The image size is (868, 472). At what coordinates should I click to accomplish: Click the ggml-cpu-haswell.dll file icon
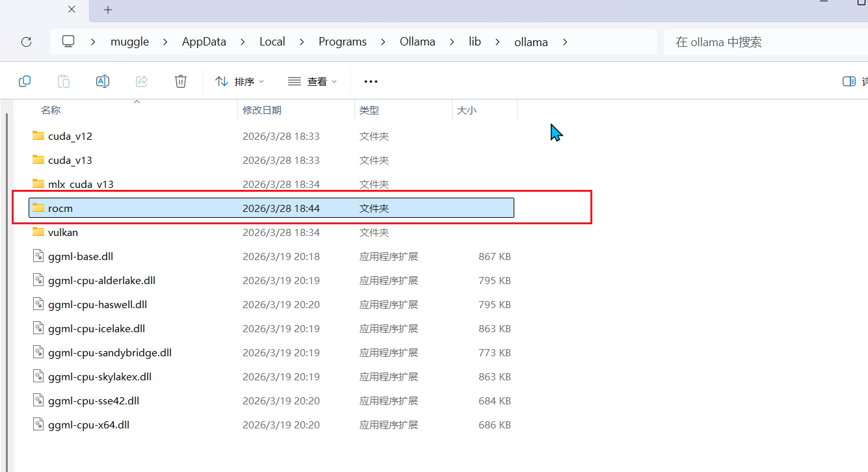pyautogui.click(x=38, y=304)
